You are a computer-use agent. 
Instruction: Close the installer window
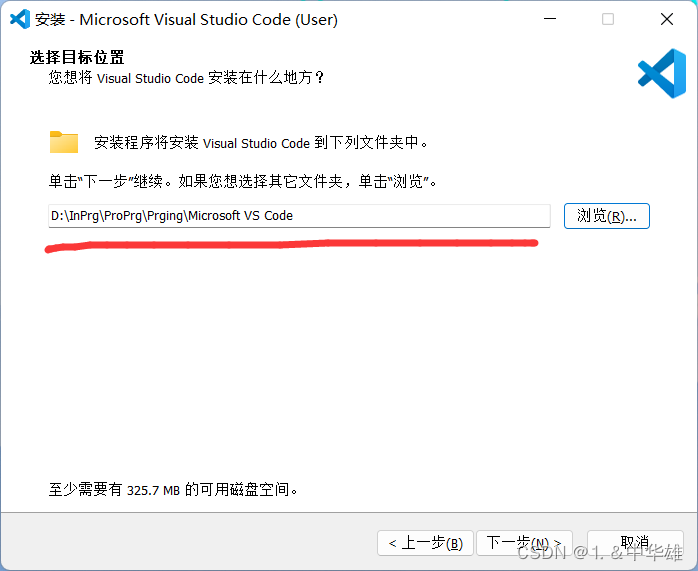click(666, 19)
